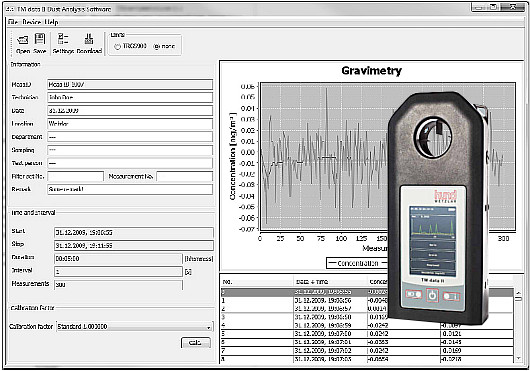Click the calc button
Screen dimensions: 530x371
pos(196,343)
